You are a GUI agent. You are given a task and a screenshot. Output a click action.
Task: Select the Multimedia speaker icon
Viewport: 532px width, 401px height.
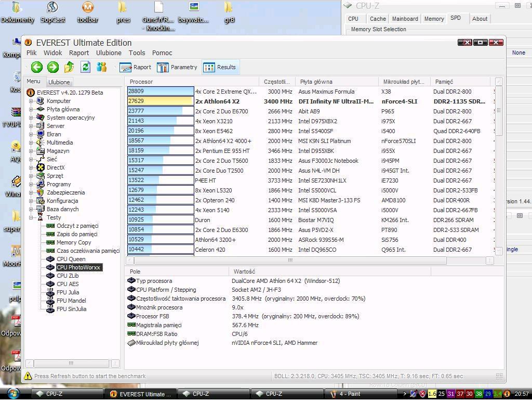pyautogui.click(x=41, y=143)
